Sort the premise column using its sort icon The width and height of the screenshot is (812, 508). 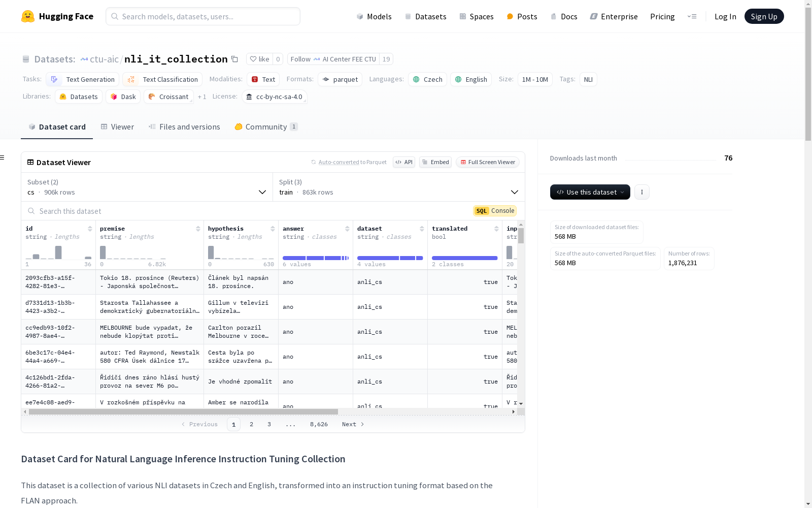[x=198, y=229]
